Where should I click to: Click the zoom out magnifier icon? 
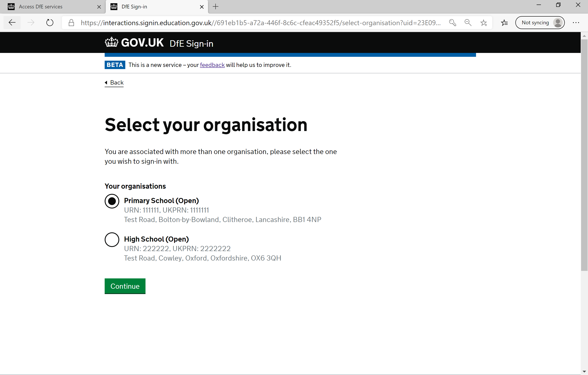click(x=468, y=23)
